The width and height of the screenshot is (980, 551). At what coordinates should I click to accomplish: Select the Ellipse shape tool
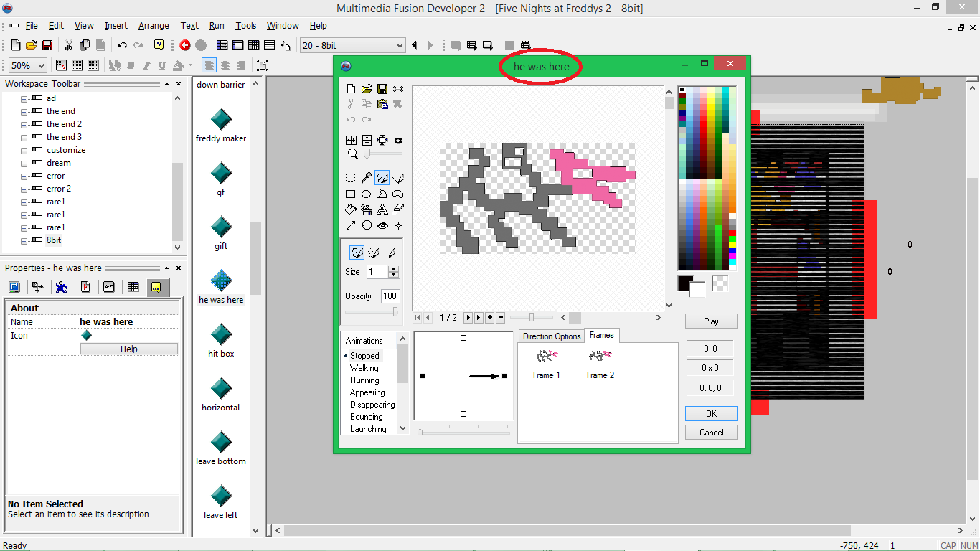click(367, 194)
